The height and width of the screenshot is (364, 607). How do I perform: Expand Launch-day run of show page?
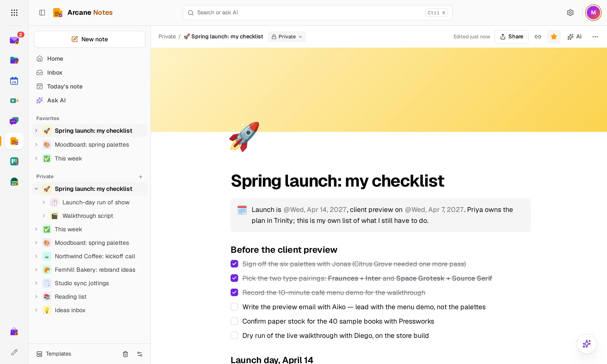tap(44, 202)
